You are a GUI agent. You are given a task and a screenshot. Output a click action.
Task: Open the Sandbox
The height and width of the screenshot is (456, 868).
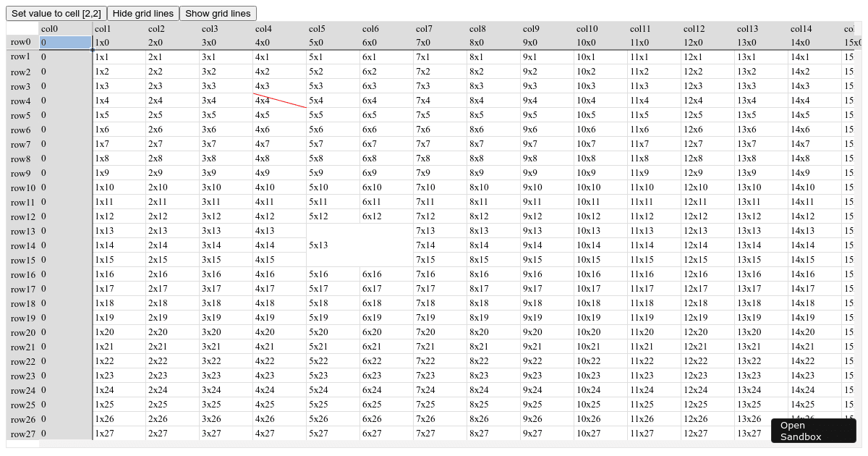tap(813, 431)
